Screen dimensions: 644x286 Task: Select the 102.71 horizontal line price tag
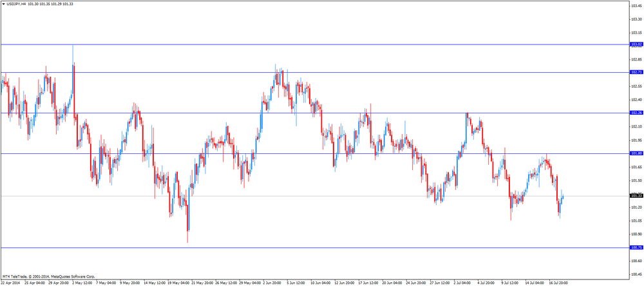pyautogui.click(x=636, y=72)
